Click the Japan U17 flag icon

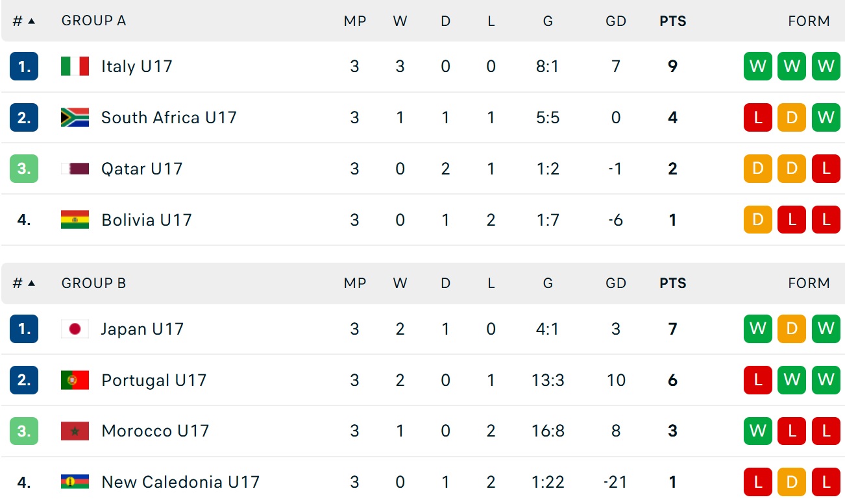[75, 329]
